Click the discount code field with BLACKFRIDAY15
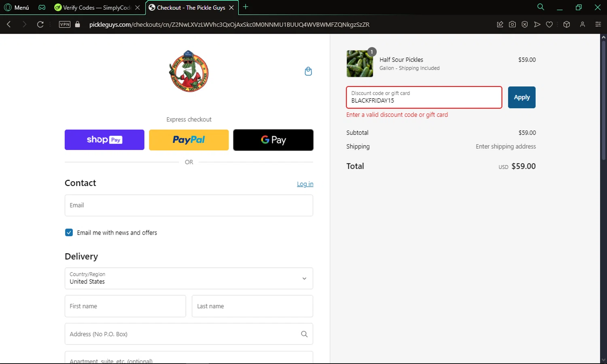This screenshot has height=364, width=607. pyautogui.click(x=424, y=97)
